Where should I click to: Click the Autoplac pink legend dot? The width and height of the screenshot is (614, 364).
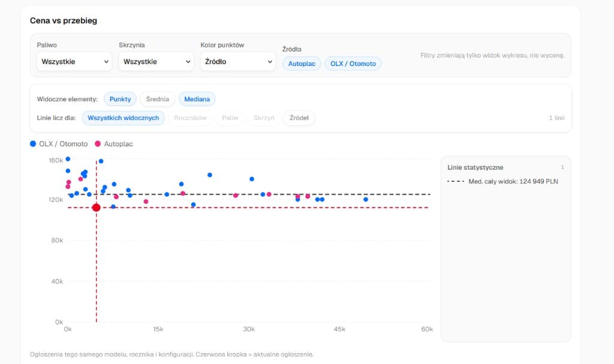[x=98, y=144]
